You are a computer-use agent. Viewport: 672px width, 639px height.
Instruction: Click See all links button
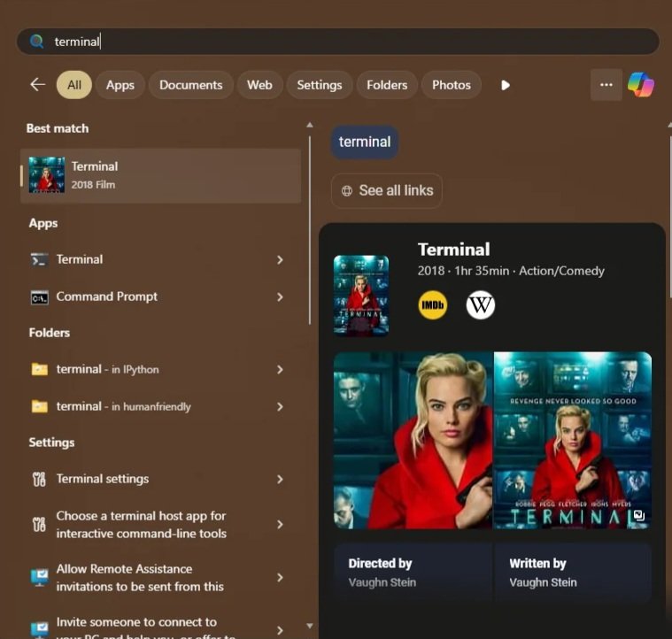387,190
